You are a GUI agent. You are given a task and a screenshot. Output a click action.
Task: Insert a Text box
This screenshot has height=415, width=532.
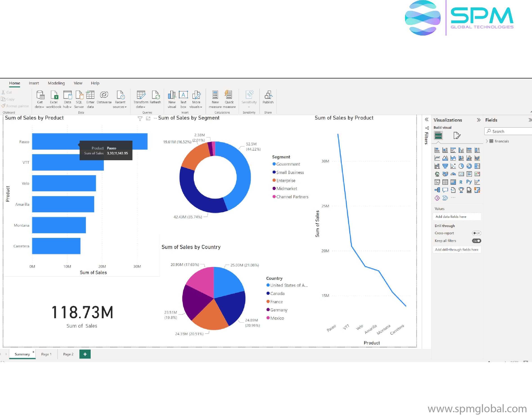[183, 99]
